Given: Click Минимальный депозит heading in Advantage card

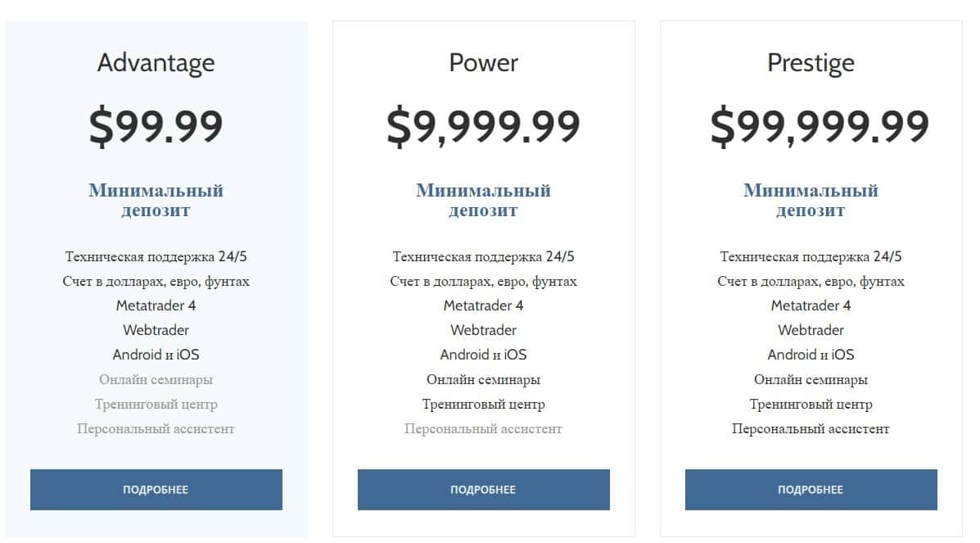Looking at the screenshot, I should 156,201.
